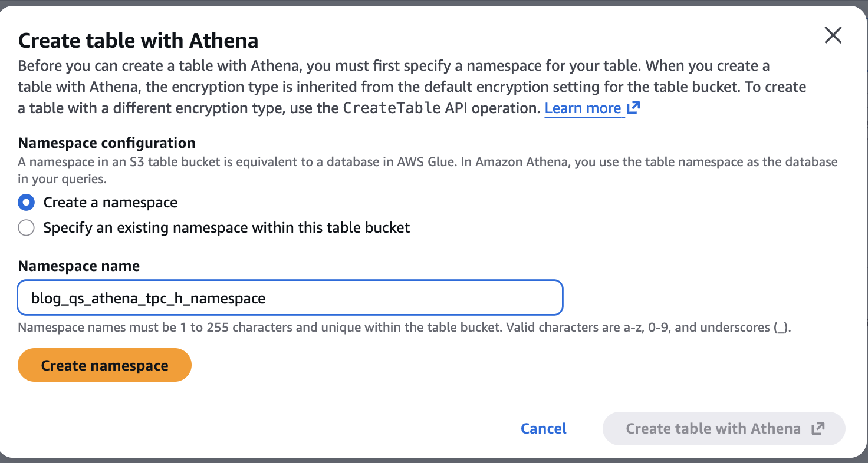Screen dimensions: 868x463
Task: Click the Namespace configuration heading
Action: click(x=107, y=143)
